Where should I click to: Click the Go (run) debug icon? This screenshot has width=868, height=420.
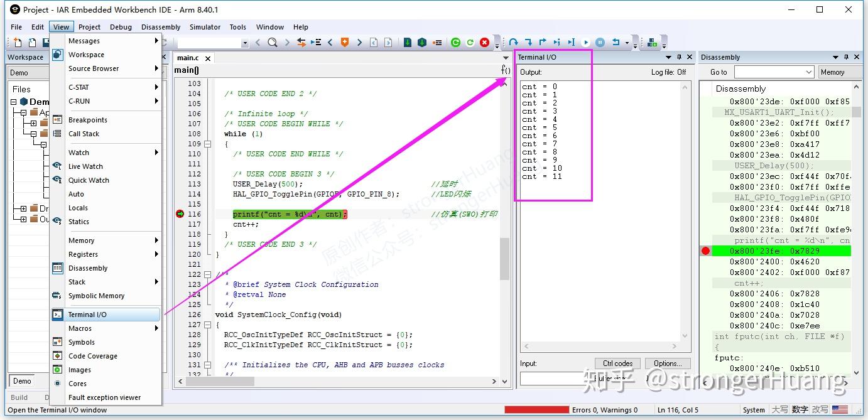tap(586, 42)
